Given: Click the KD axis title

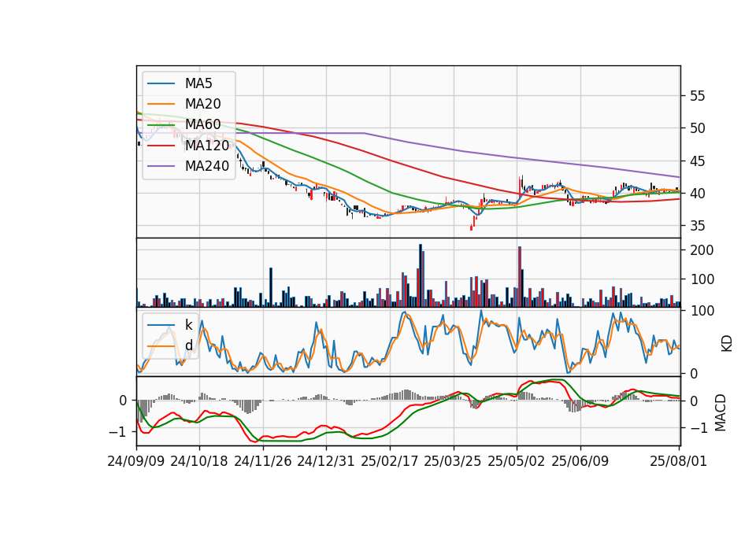Looking at the screenshot, I should click(727, 343).
